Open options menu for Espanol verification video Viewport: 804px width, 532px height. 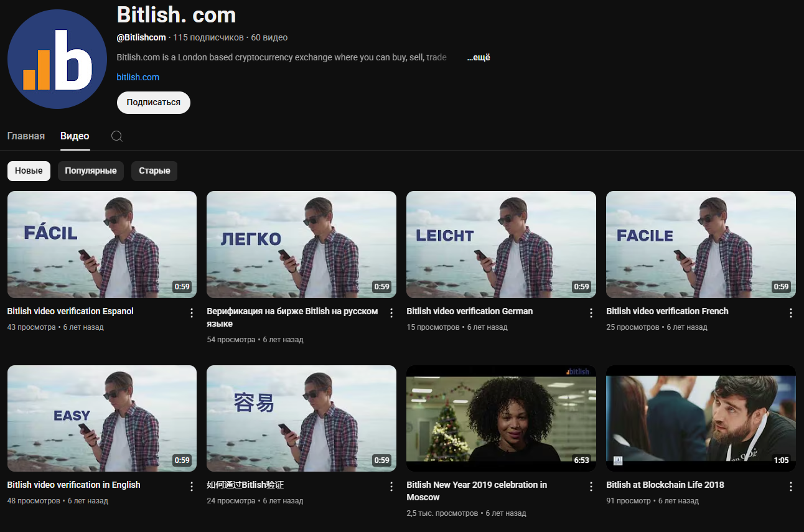[x=192, y=313]
